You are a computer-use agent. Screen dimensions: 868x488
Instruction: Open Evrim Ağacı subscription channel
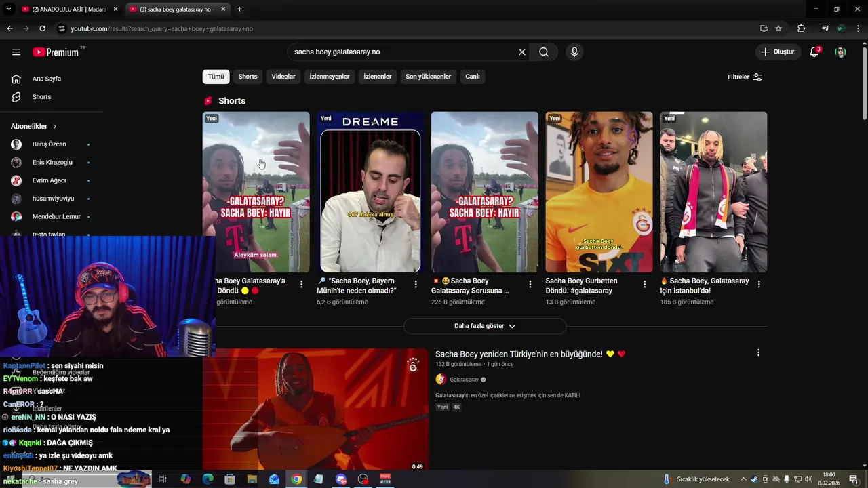50,181
